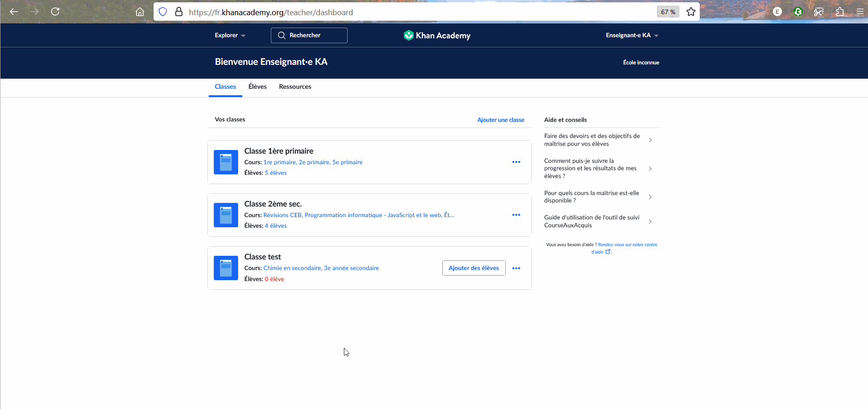Switch to the Élèves tab
The image size is (868, 409).
pyautogui.click(x=257, y=87)
